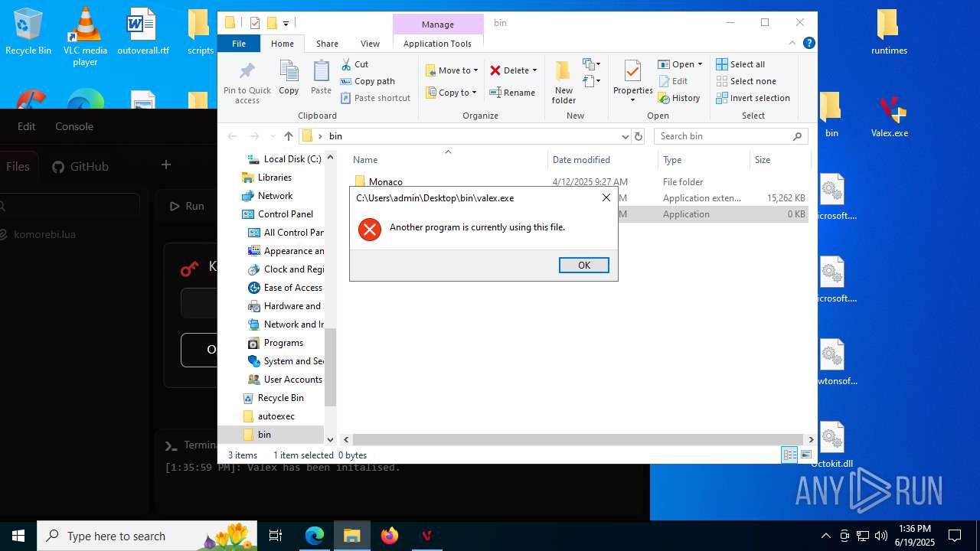The height and width of the screenshot is (551, 980).
Task: Open the File tab in Explorer
Action: coord(239,44)
